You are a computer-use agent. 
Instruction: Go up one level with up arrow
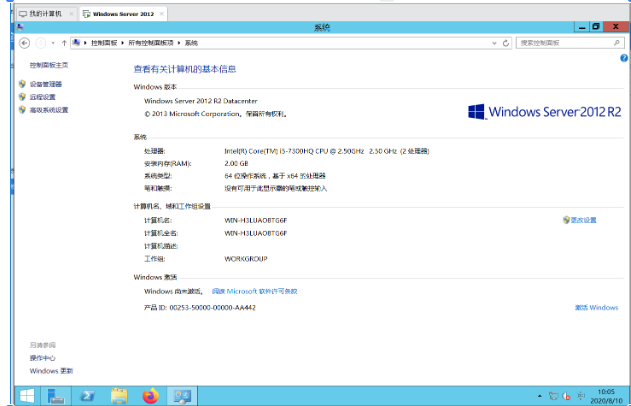[x=64, y=43]
